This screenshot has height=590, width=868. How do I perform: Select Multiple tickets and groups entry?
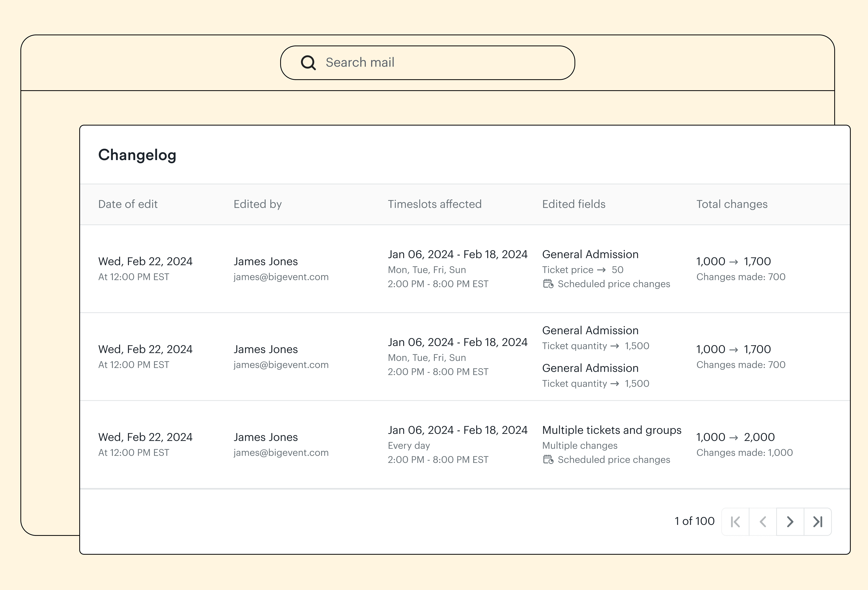coord(611,430)
